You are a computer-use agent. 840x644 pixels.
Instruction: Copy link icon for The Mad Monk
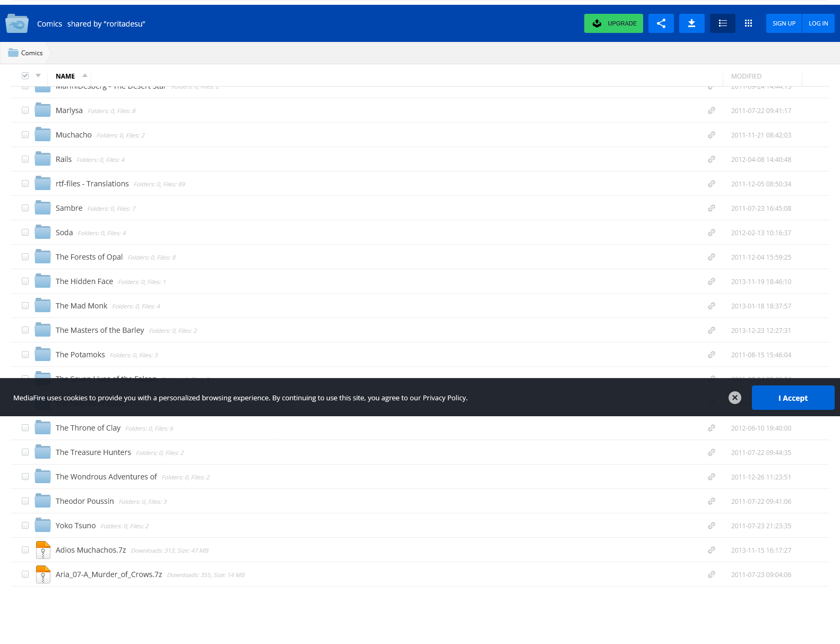pos(712,306)
